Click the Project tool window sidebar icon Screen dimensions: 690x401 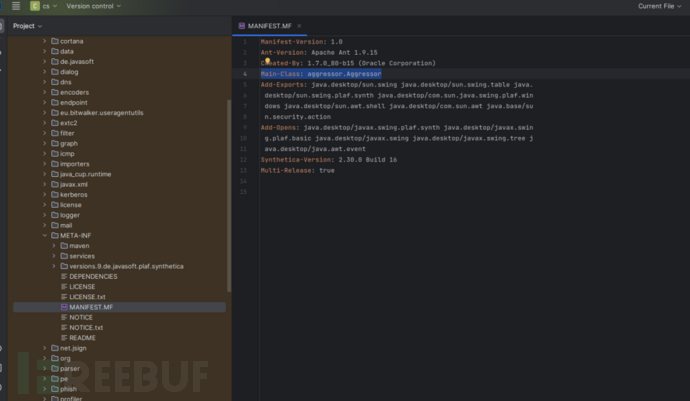pyautogui.click(x=4, y=25)
